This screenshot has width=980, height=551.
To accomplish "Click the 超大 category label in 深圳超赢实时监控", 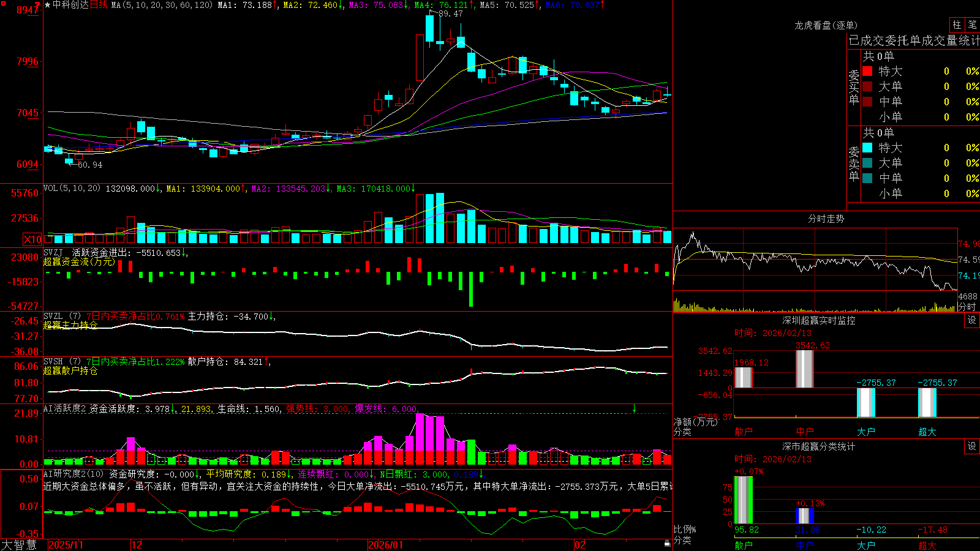I will point(927,432).
